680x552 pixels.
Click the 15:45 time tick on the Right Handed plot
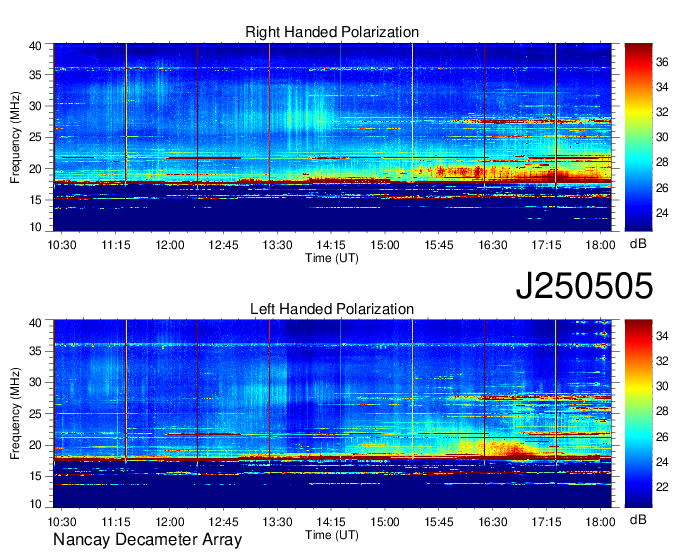click(x=439, y=245)
